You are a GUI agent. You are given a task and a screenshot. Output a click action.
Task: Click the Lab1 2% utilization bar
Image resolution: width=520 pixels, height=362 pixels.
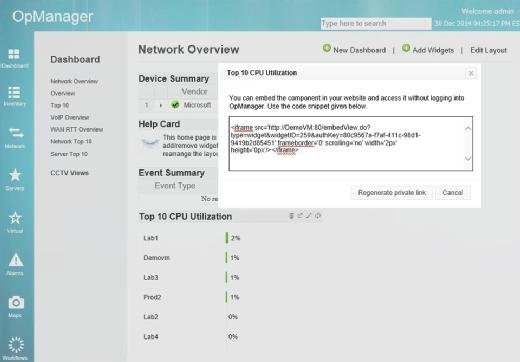(227, 238)
